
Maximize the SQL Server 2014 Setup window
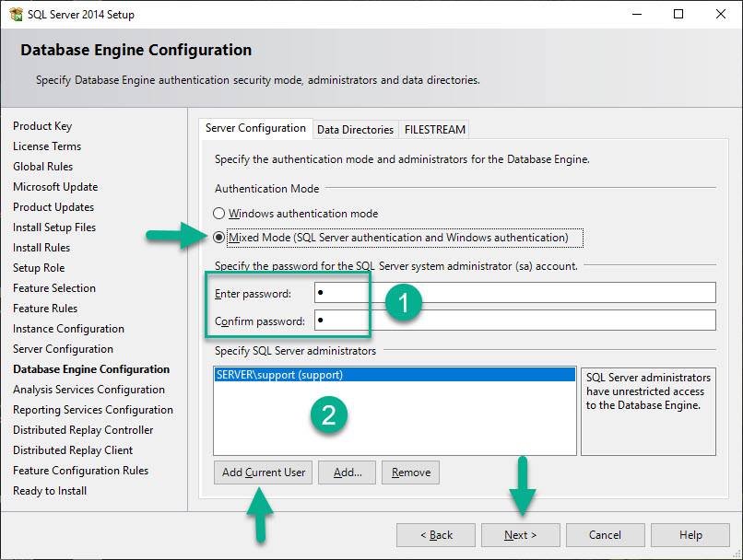pos(678,14)
